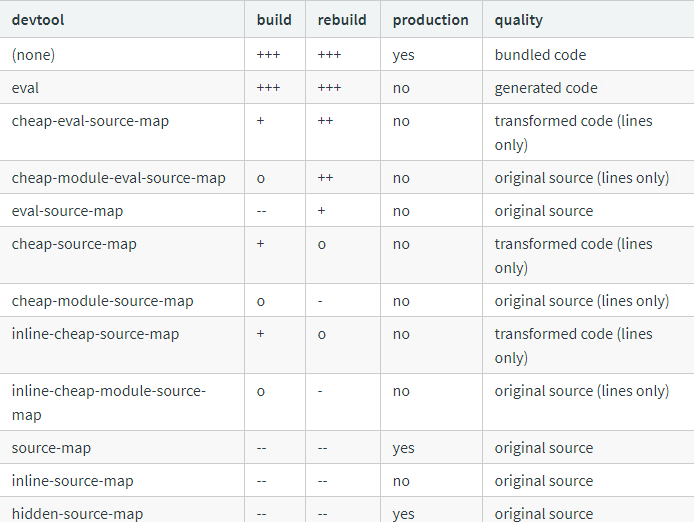Click cheap-module-source-map devtool name
The height and width of the screenshot is (522, 694).
(x=103, y=301)
